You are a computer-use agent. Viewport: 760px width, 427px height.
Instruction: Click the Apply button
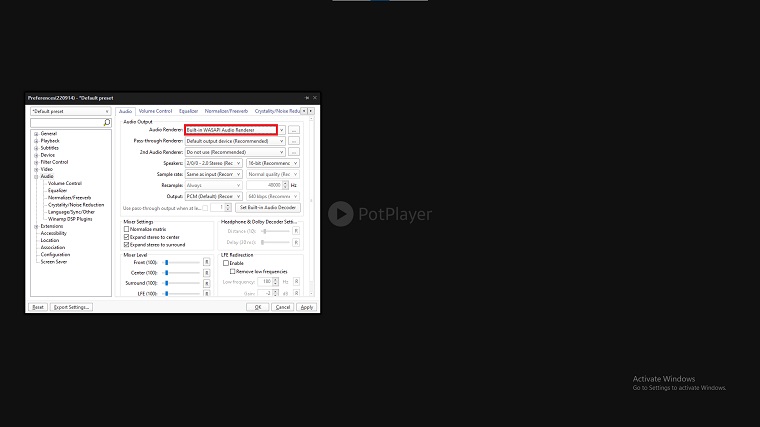pyautogui.click(x=306, y=307)
